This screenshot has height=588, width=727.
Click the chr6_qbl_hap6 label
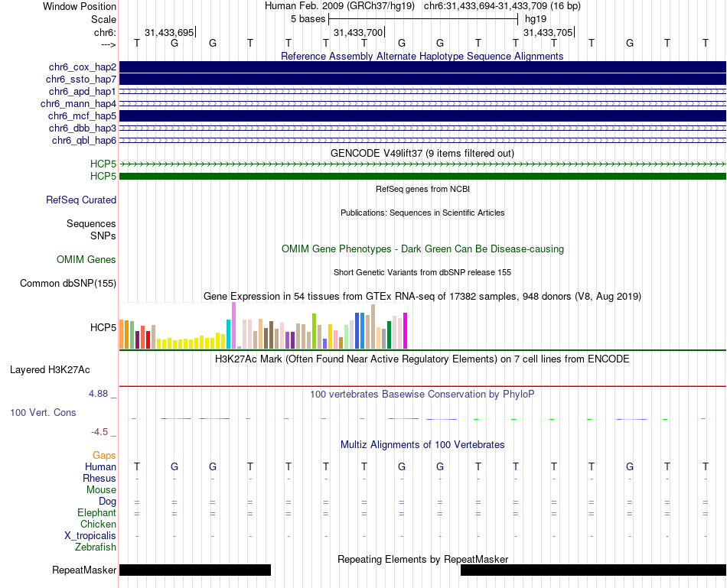click(84, 141)
